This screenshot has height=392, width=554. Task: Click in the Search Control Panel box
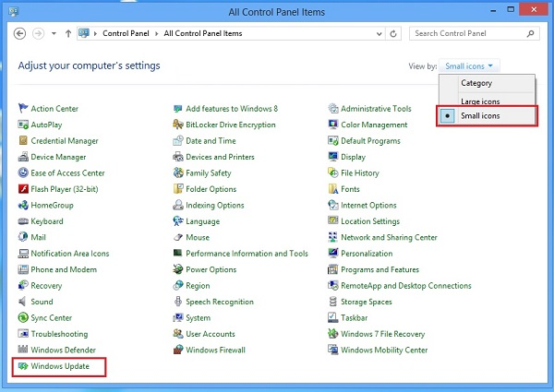click(x=466, y=33)
